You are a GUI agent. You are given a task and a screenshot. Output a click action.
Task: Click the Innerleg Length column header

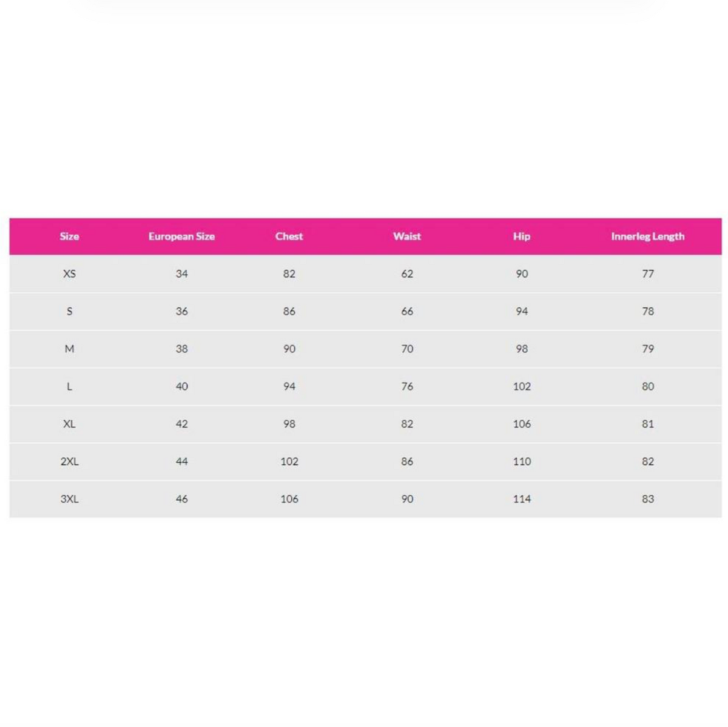[647, 236]
